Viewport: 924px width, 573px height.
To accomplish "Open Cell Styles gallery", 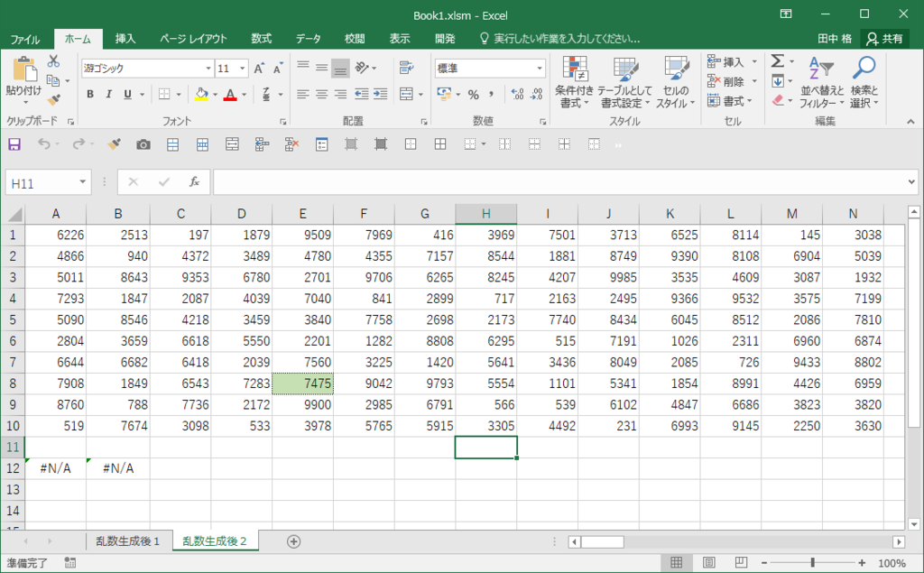I will 675,82.
